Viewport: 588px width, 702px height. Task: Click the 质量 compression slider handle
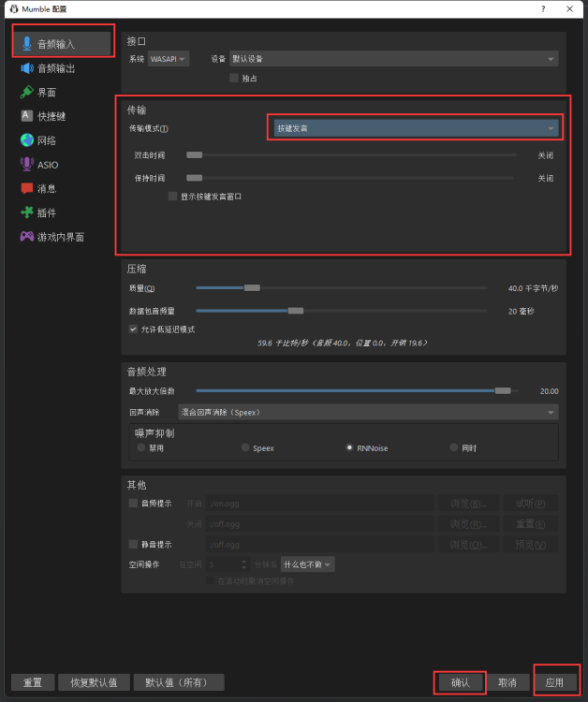251,288
